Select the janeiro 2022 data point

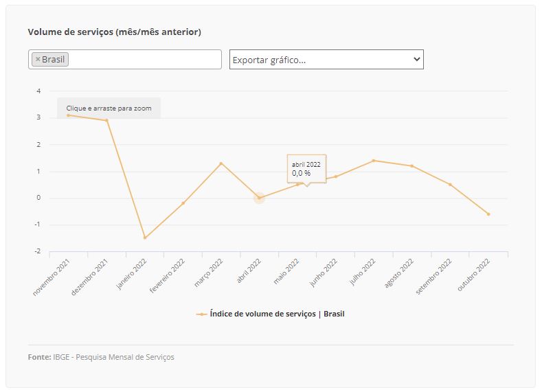pyautogui.click(x=145, y=238)
